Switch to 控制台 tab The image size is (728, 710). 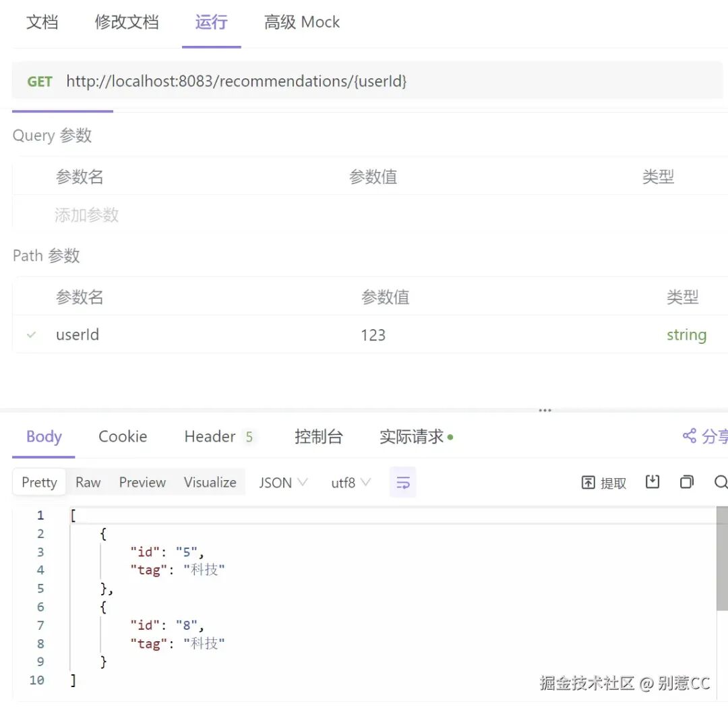[318, 436]
